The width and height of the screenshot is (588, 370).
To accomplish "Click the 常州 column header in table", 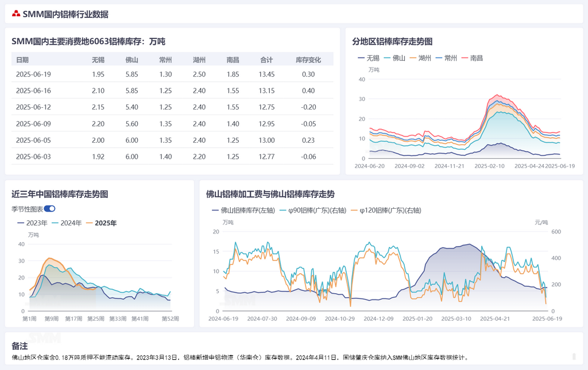I will coord(166,60).
